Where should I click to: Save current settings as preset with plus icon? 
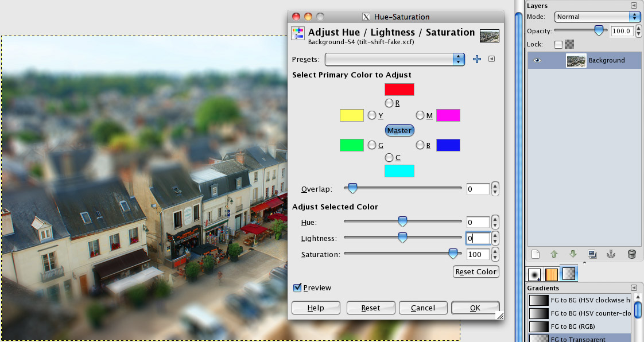coord(477,59)
